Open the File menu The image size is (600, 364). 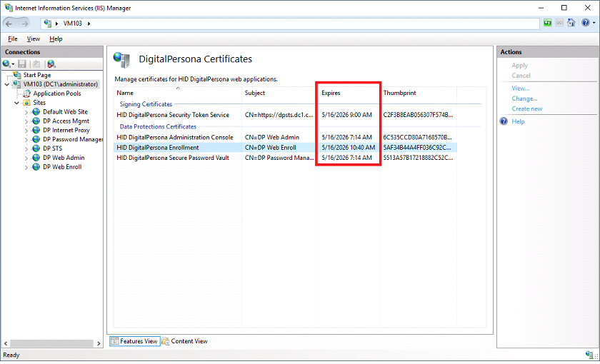tap(13, 39)
